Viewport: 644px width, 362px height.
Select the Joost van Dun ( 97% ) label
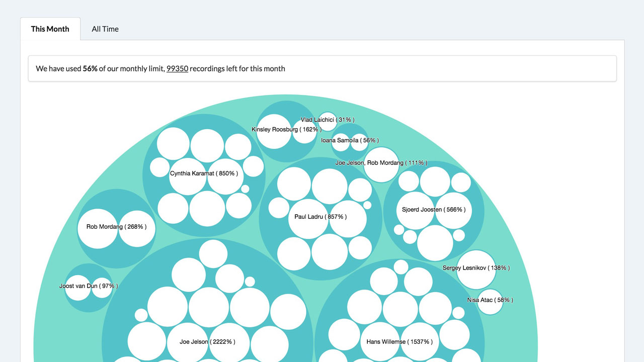[89, 286]
